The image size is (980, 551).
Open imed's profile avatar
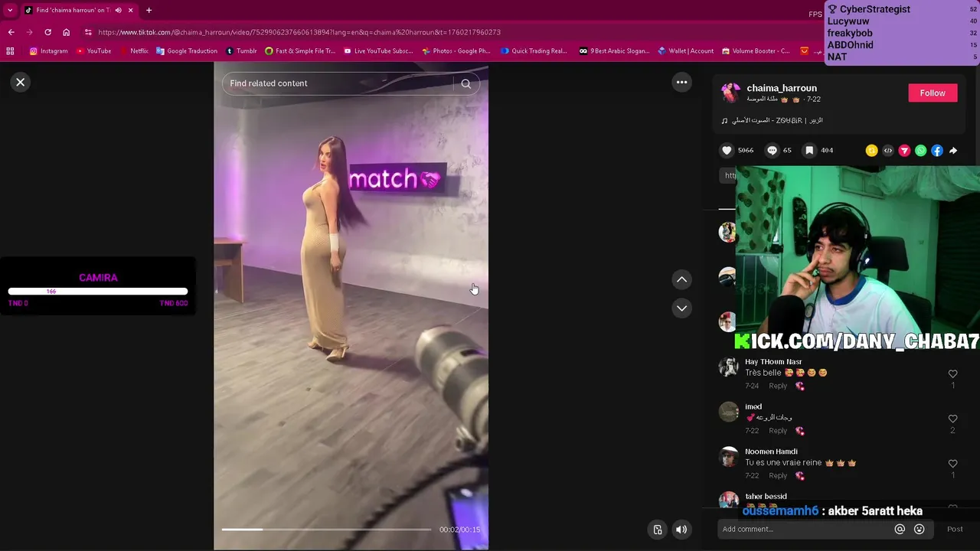[728, 412]
